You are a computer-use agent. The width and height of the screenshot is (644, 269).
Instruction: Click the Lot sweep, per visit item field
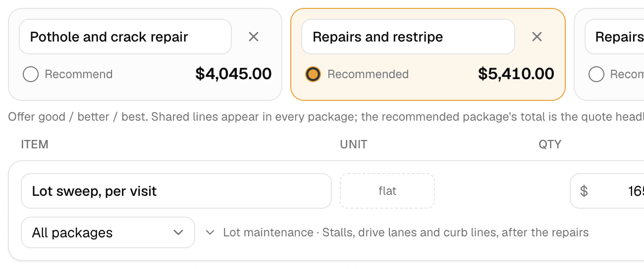[x=176, y=191]
